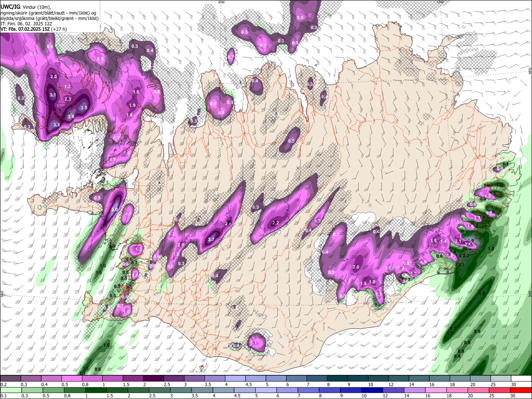Click the 3.8 snowfall value in the northwest
The height and width of the screenshot is (399, 532).
click(x=71, y=116)
